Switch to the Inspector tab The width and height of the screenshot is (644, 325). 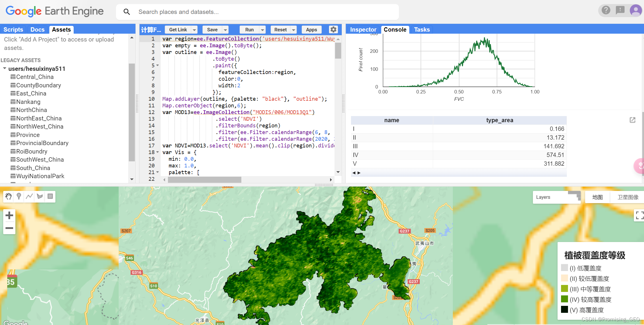pos(363,29)
